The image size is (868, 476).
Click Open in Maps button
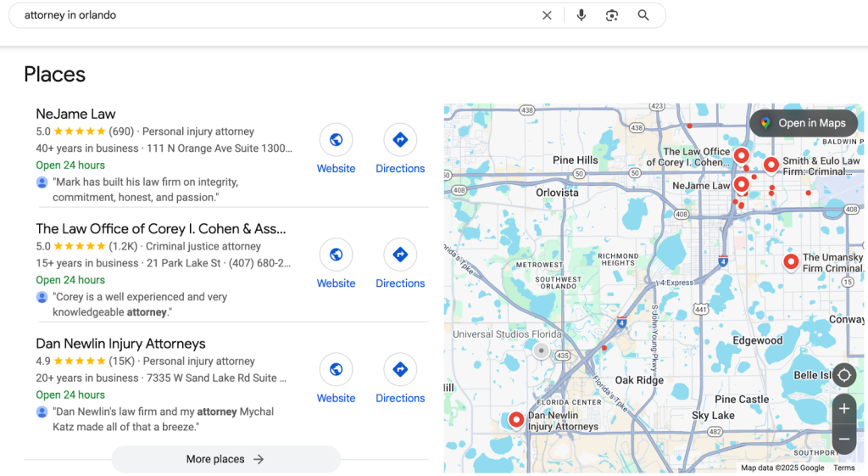pos(803,123)
